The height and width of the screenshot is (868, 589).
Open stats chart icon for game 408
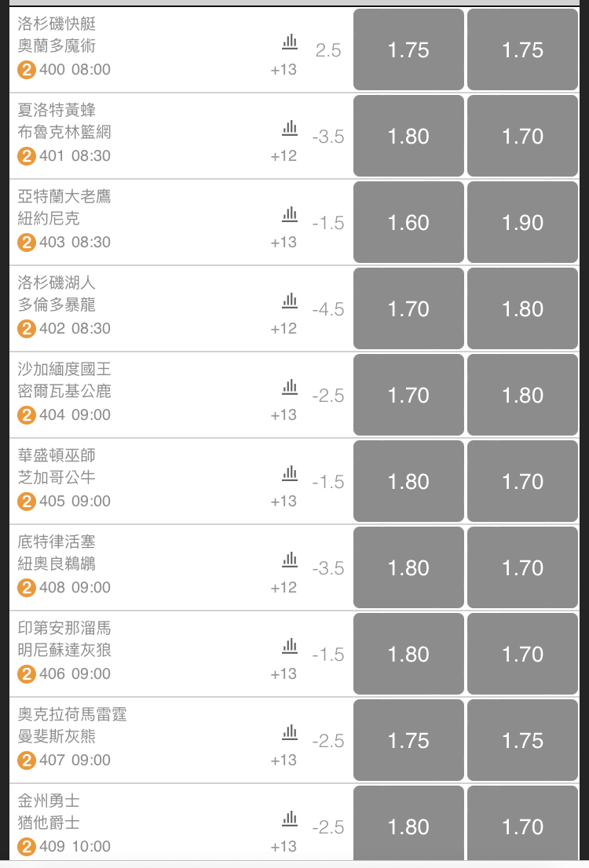pyautogui.click(x=289, y=560)
